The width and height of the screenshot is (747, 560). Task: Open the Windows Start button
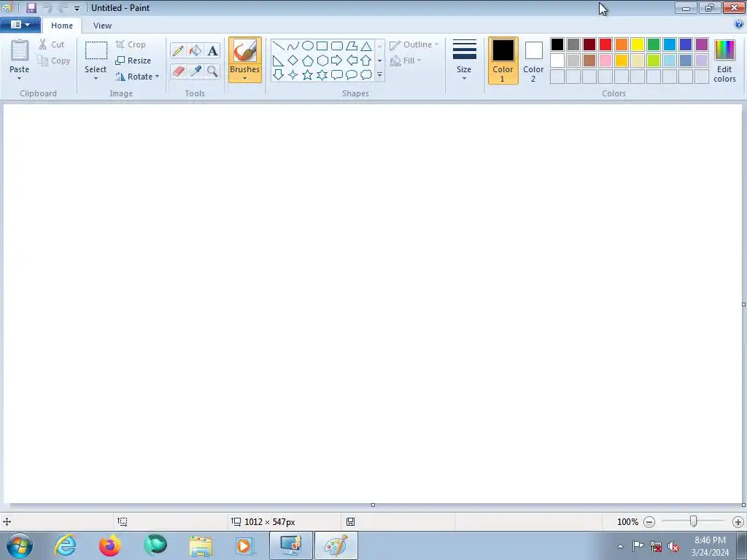[x=20, y=545]
